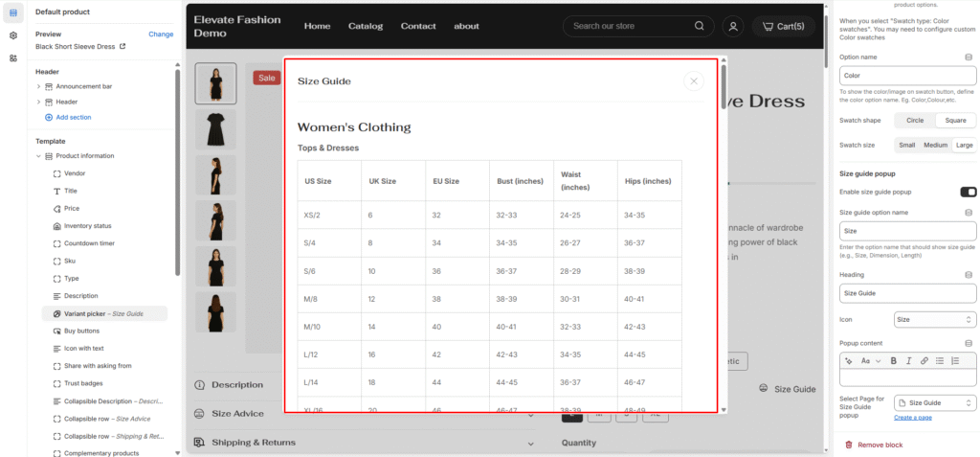Open Contact in store navigation

pos(418,26)
